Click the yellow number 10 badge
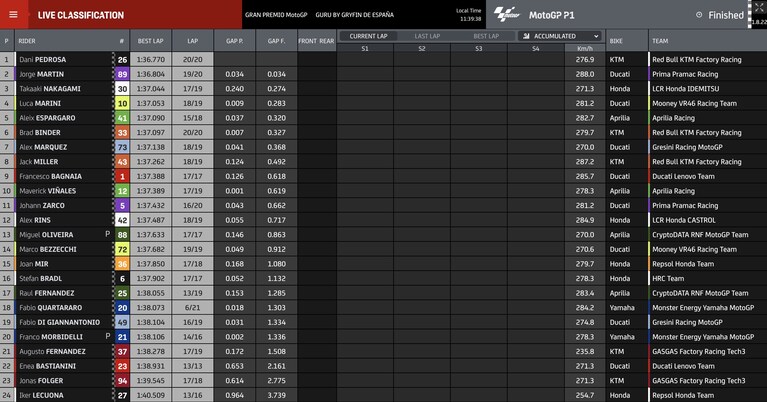 click(x=122, y=103)
